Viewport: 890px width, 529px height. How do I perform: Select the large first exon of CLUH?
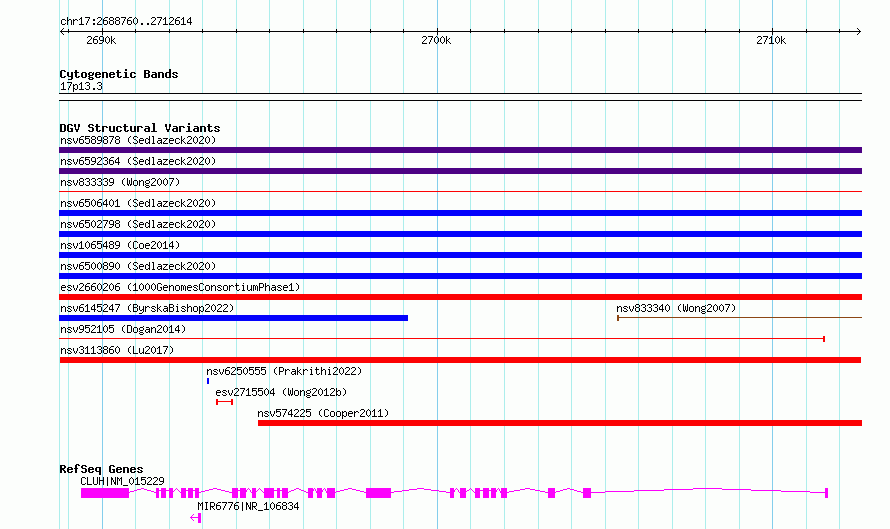click(105, 493)
